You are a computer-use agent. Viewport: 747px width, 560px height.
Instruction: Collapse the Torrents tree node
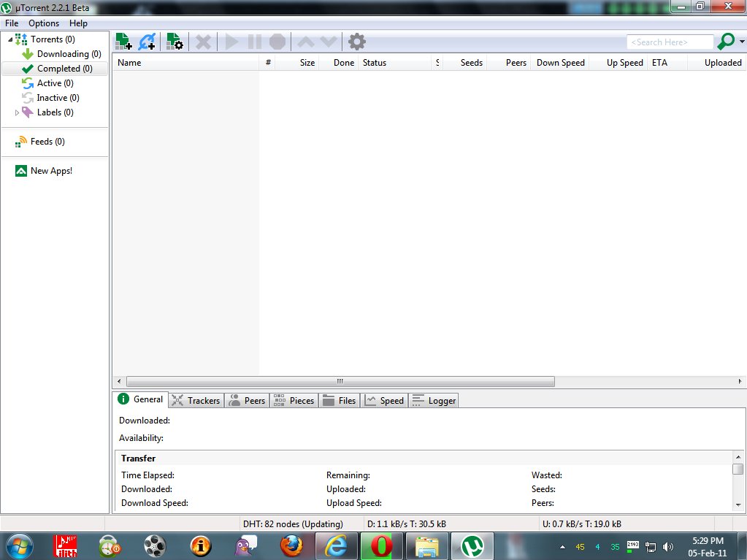coord(10,39)
